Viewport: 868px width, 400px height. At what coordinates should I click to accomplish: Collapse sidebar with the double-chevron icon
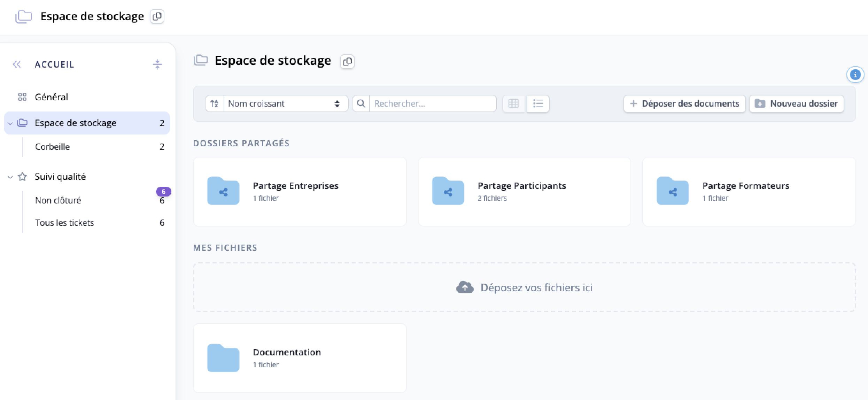click(17, 64)
